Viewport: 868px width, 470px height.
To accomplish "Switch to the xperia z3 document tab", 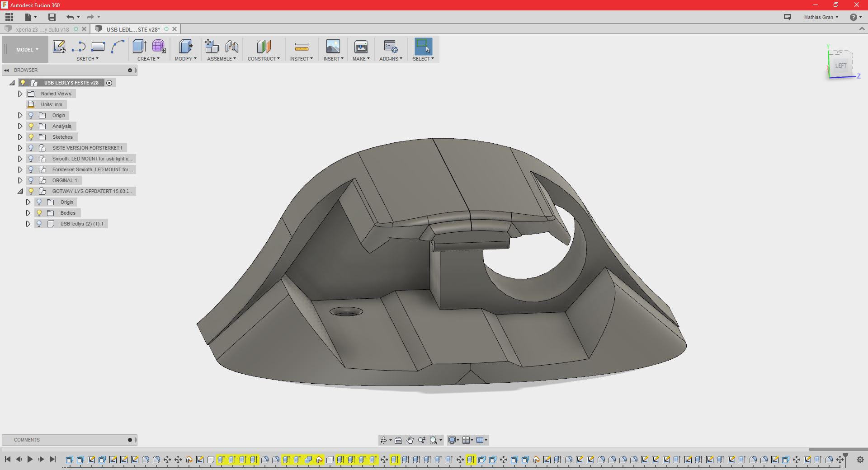I will 42,29.
